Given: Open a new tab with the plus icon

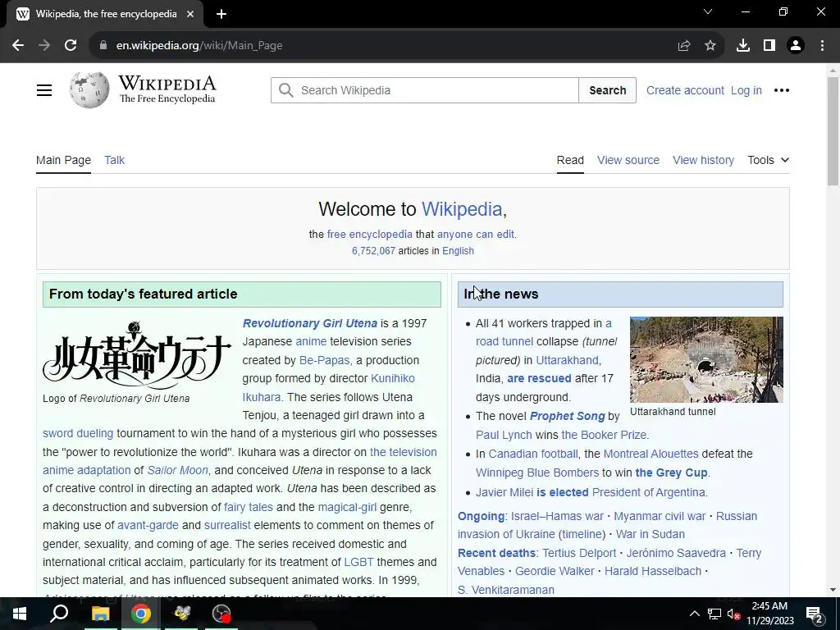Looking at the screenshot, I should (221, 15).
